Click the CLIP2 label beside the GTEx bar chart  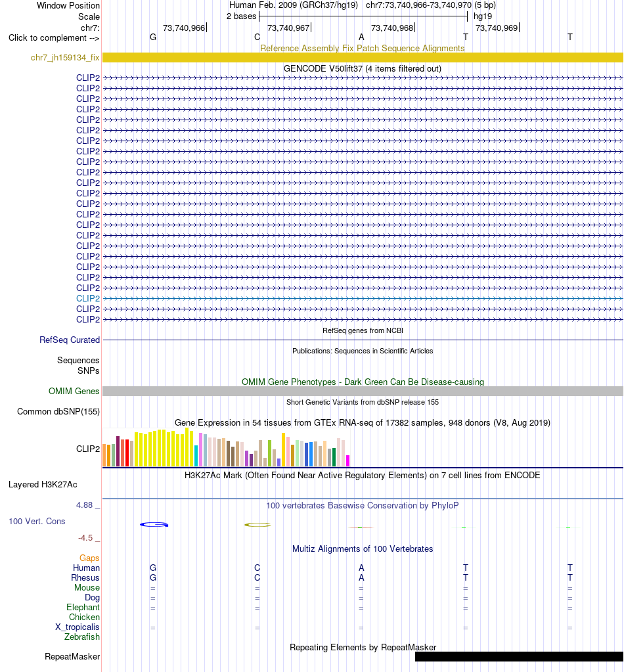click(88, 449)
